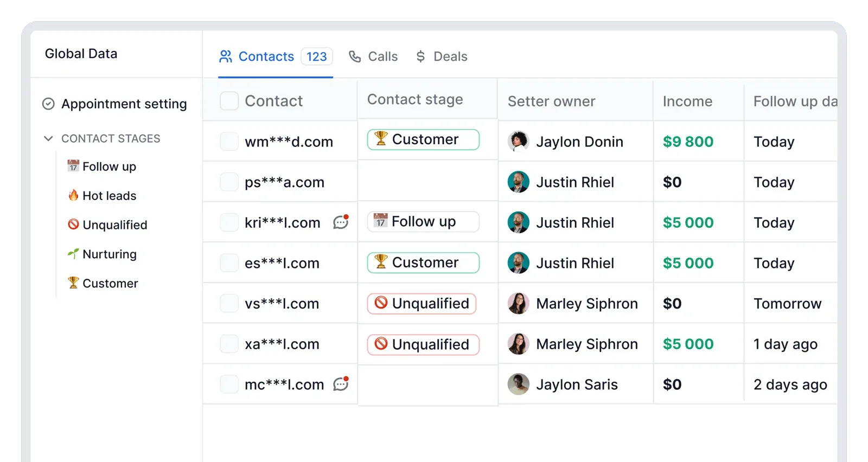The width and height of the screenshot is (868, 462).
Task: Open Unqualified stage dropdown for vs***l.com
Action: pos(422,303)
